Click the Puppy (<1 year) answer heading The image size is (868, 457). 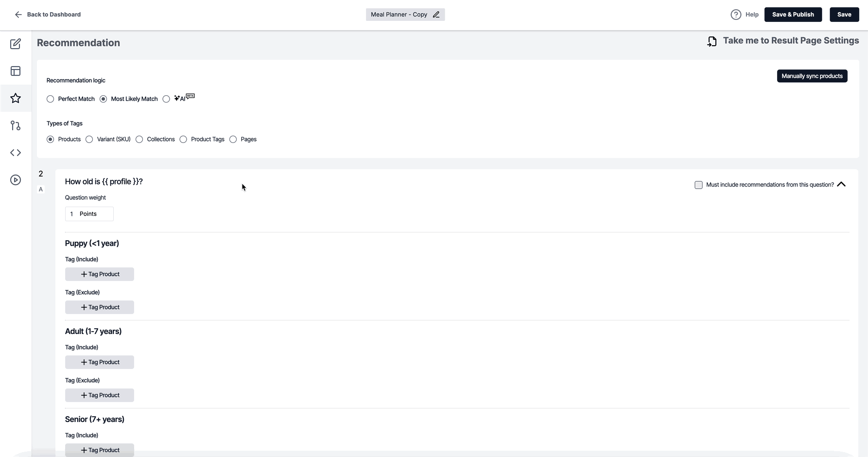[92, 243]
